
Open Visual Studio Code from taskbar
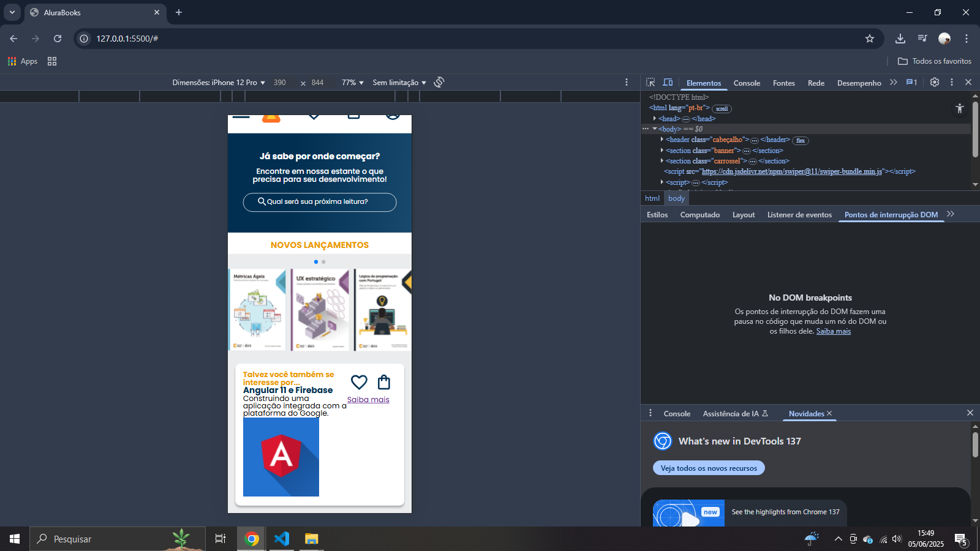point(282,539)
